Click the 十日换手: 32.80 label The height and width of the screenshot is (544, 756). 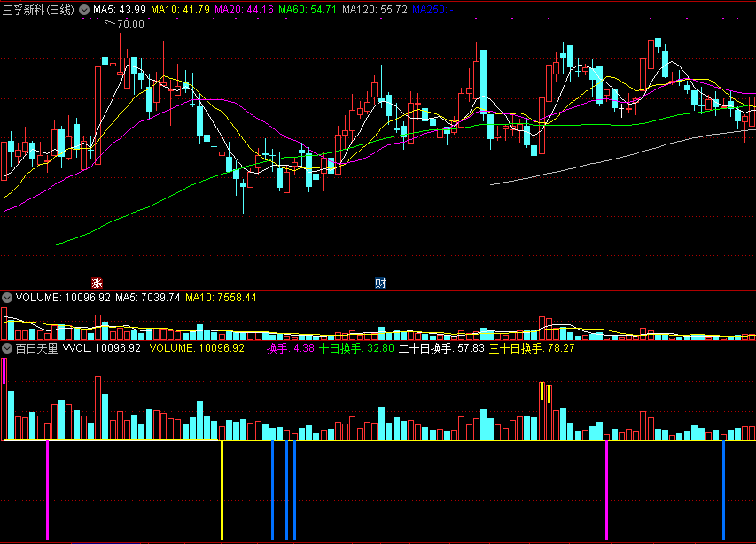356,348
